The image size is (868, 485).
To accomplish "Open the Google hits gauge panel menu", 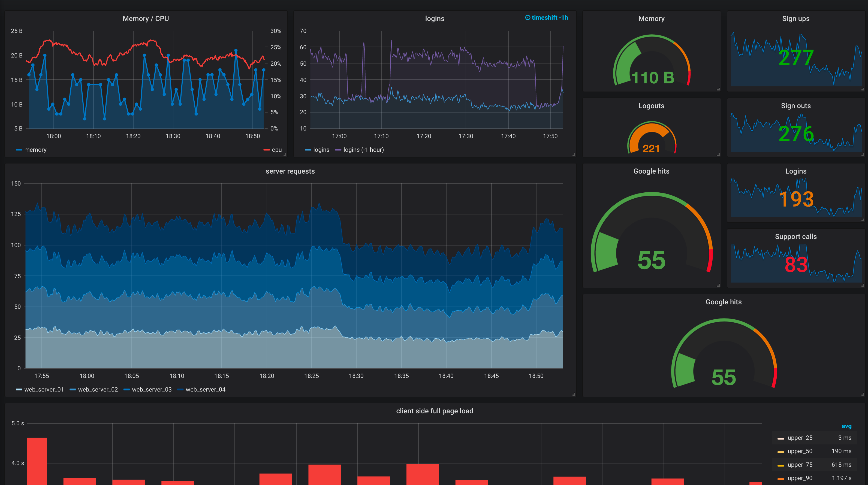I will [651, 171].
